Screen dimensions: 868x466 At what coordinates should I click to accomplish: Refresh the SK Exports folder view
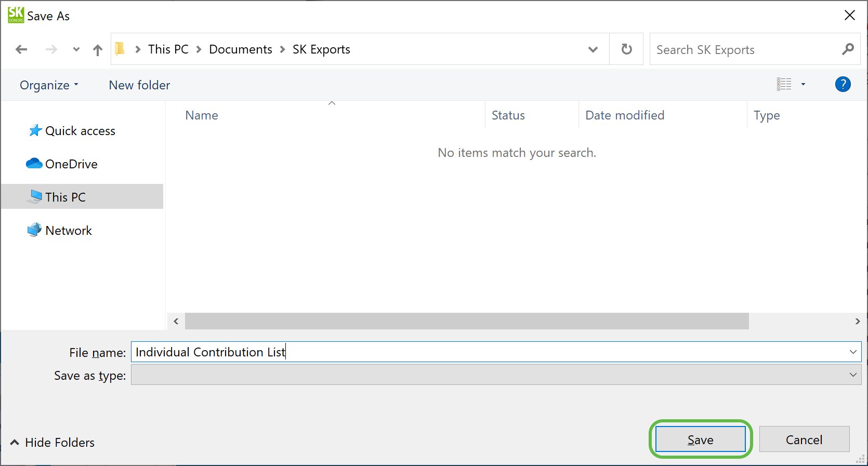[627, 49]
